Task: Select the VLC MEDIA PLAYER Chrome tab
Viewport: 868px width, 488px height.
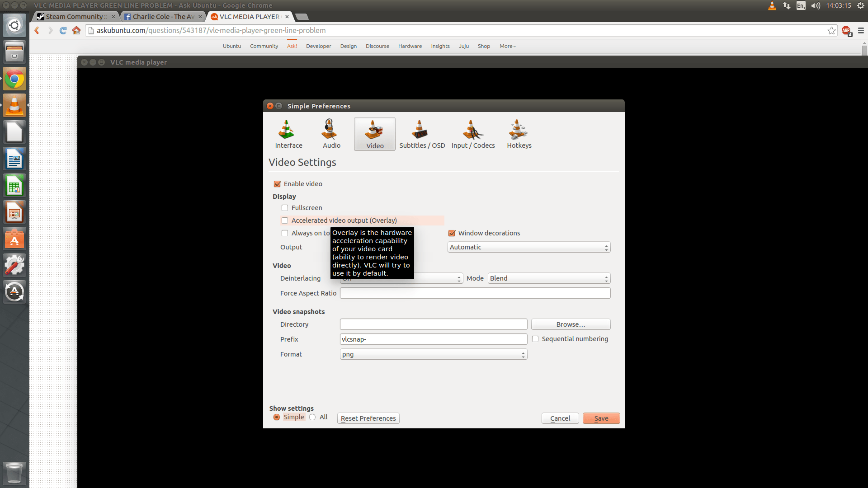Action: [249, 17]
